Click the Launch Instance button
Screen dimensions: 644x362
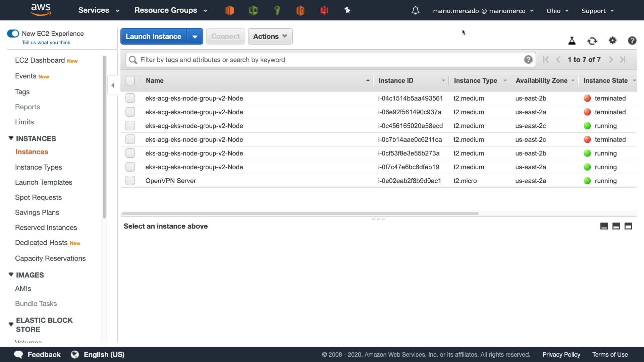[x=153, y=37]
